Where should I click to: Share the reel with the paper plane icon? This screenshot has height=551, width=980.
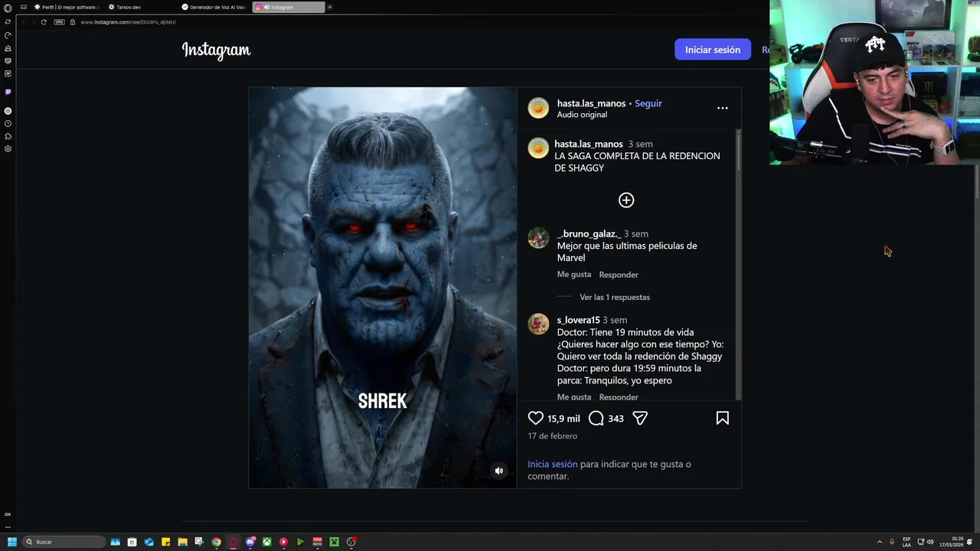click(640, 419)
